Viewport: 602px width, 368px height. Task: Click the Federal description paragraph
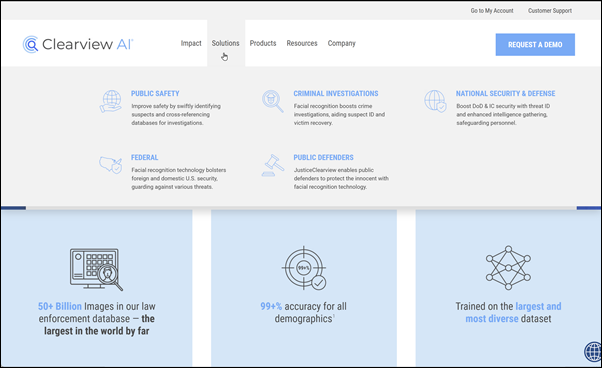pyautogui.click(x=179, y=178)
